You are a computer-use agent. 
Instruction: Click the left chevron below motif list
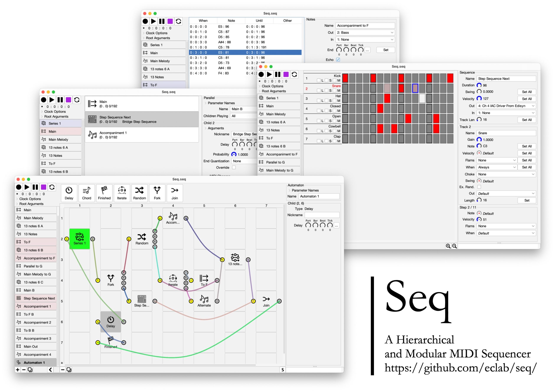click(50, 369)
